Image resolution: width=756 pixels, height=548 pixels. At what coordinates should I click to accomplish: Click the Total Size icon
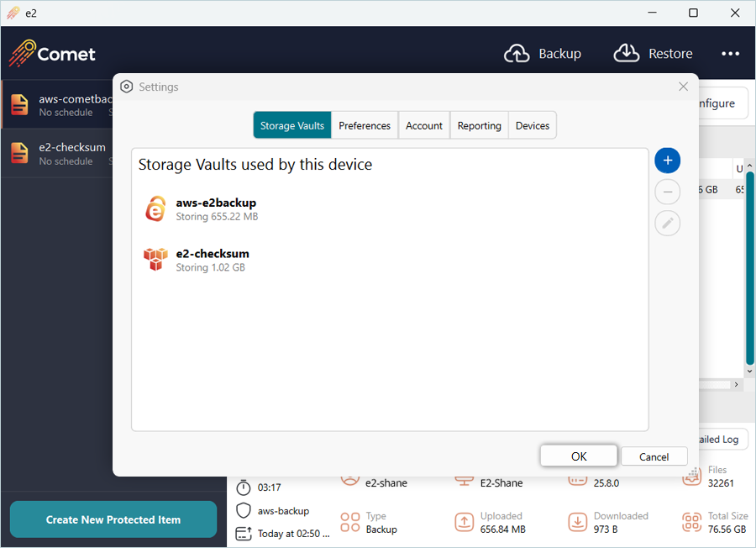tap(691, 523)
